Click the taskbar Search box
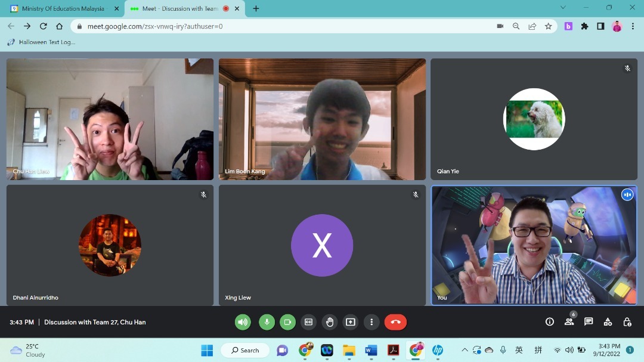644x362 pixels. [x=245, y=350]
